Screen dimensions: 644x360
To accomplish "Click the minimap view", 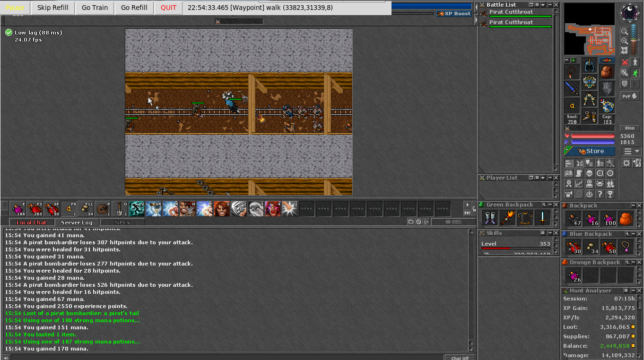I will (x=590, y=29).
